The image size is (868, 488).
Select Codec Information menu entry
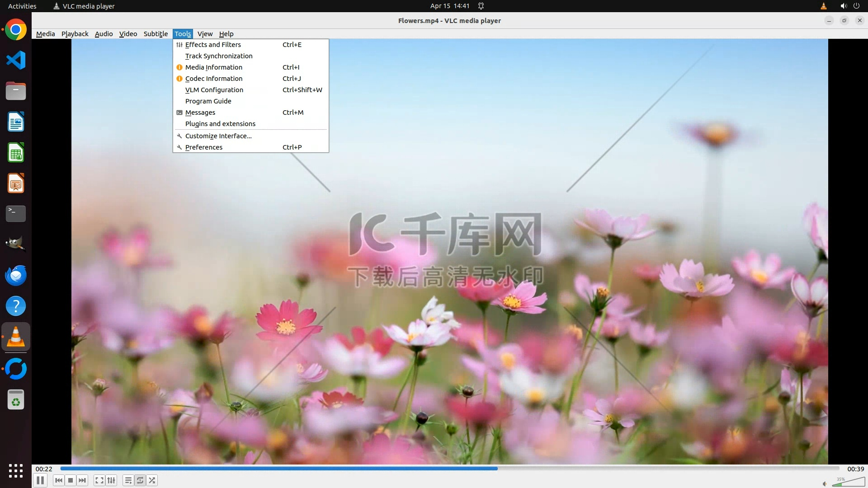coord(214,79)
